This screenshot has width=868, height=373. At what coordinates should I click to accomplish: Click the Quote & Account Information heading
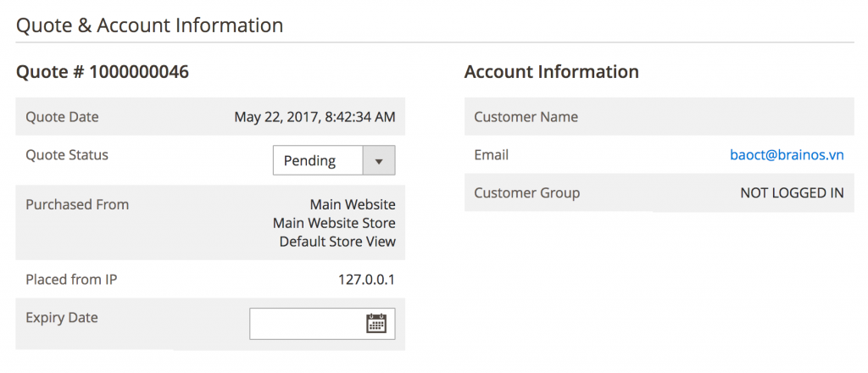(150, 25)
